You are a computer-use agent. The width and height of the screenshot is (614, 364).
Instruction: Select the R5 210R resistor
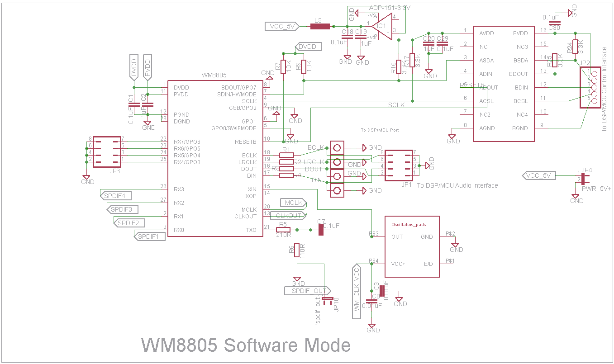284,230
